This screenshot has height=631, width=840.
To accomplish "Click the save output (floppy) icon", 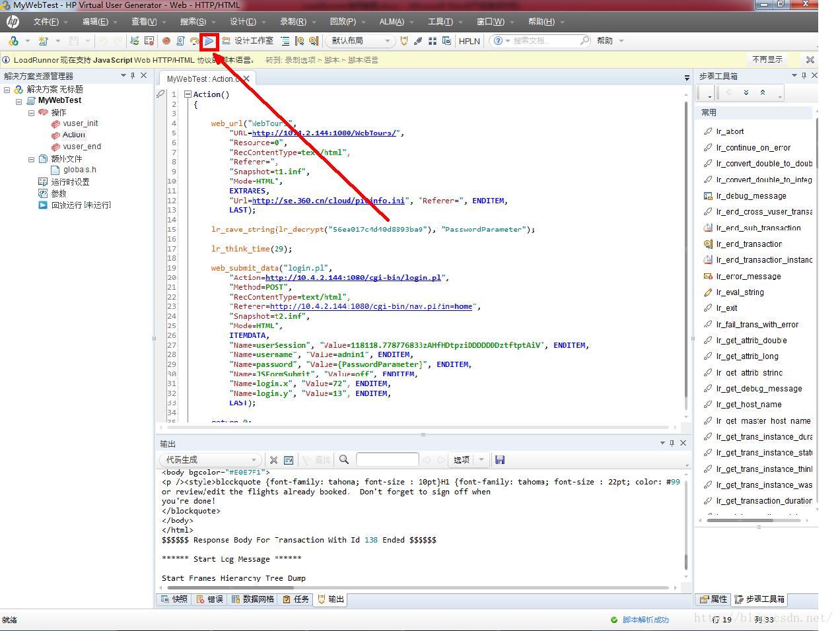I will click(x=500, y=459).
